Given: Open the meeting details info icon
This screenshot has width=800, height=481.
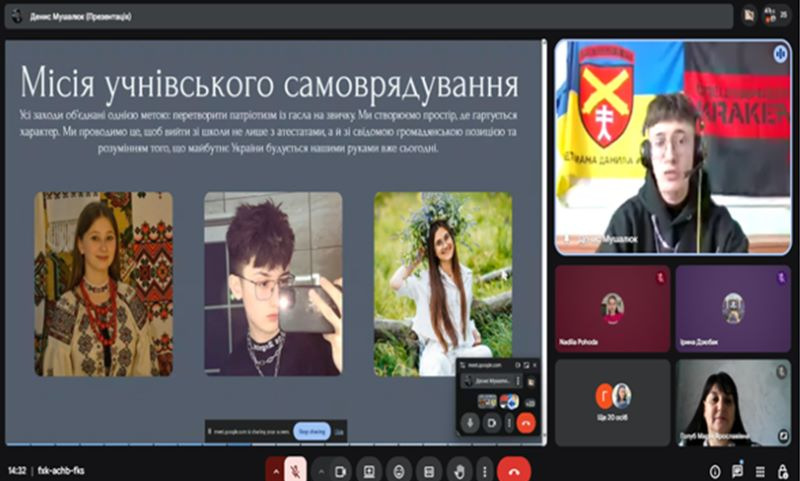Looking at the screenshot, I should tap(714, 470).
